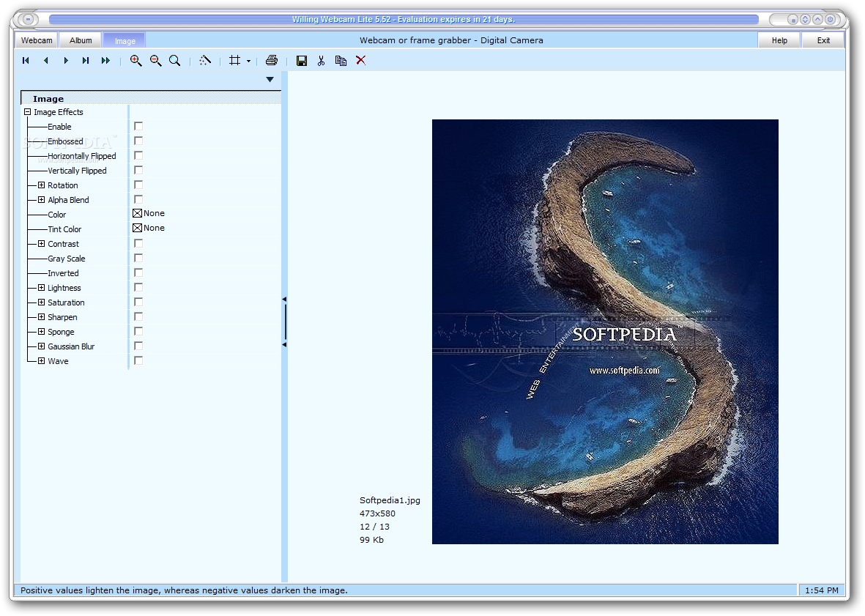Expand the Sharpen options

(41, 317)
